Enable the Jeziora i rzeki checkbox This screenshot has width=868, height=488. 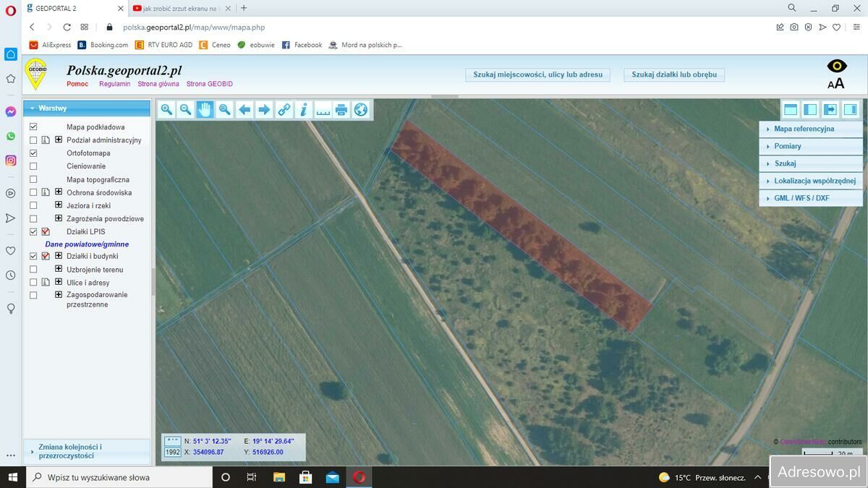[33, 206]
